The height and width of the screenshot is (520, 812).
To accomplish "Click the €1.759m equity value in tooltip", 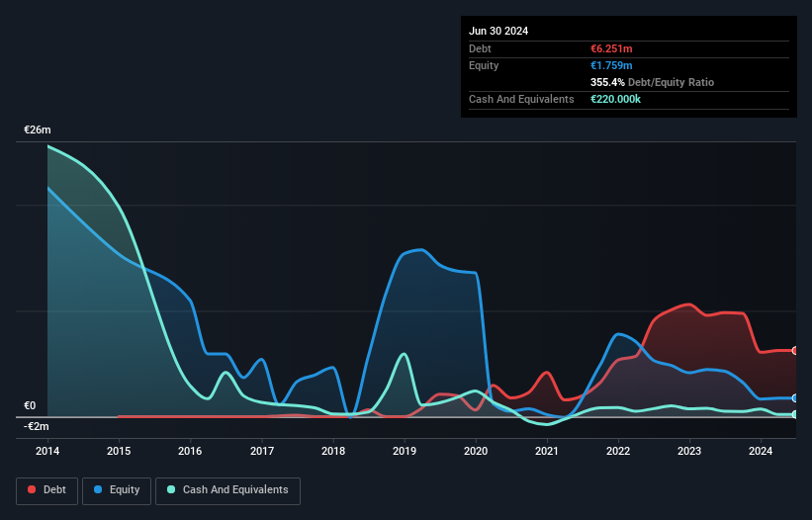I will tap(611, 65).
